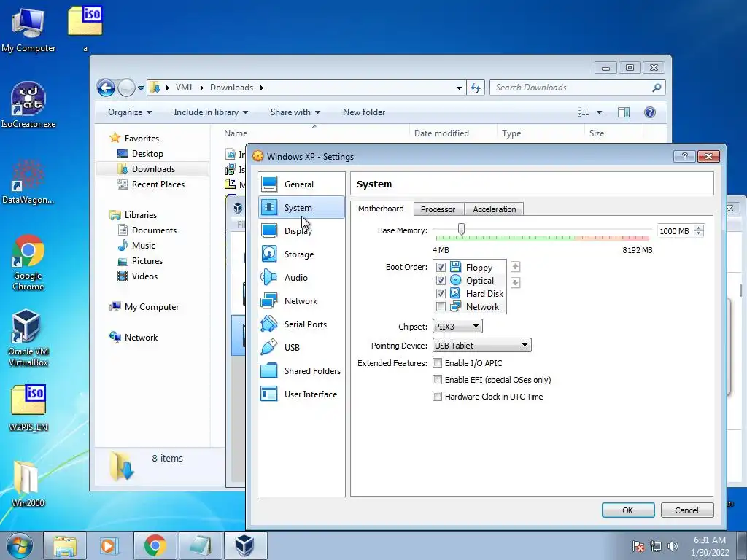The height and width of the screenshot is (560, 747).
Task: Switch to the Acceleration tab
Action: [x=494, y=209]
